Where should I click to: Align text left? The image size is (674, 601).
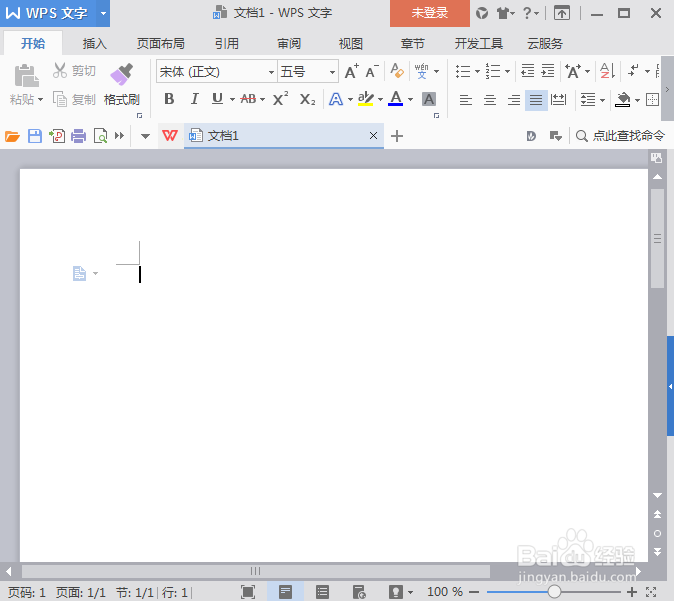pos(466,100)
